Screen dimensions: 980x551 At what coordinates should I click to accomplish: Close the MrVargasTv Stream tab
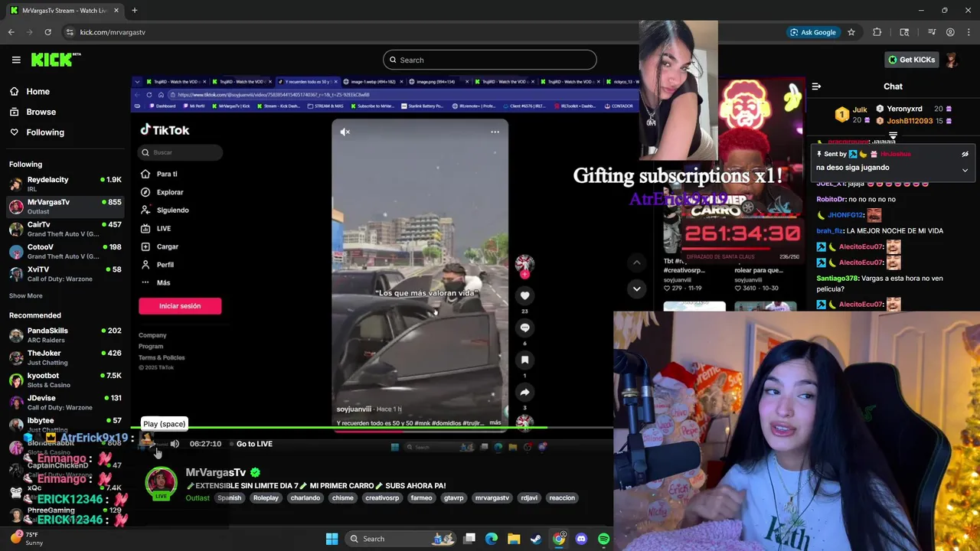pos(116,11)
